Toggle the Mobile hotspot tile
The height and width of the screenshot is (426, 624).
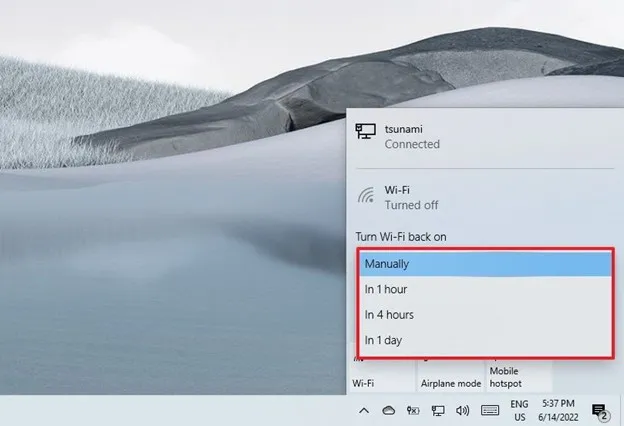(x=519, y=374)
